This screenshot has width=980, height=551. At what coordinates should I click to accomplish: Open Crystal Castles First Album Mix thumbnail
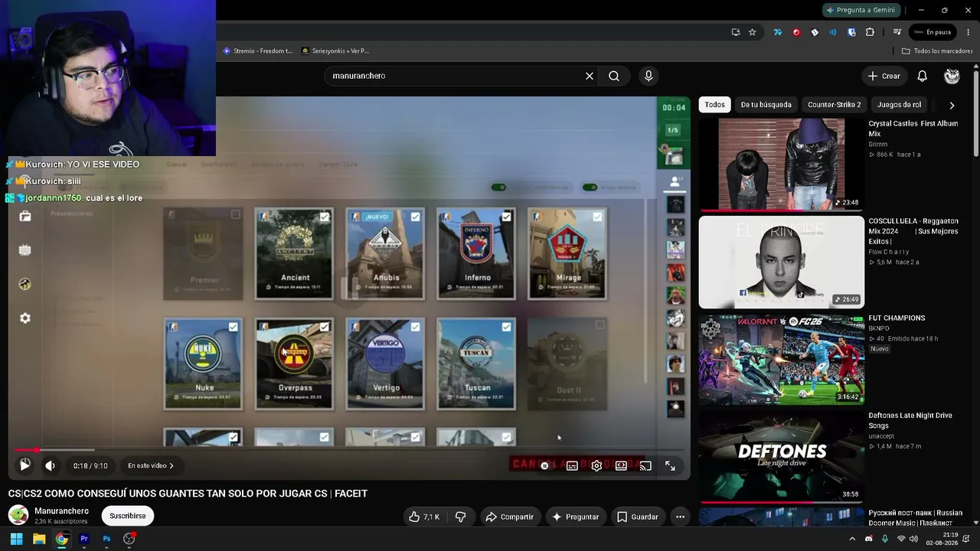(781, 165)
